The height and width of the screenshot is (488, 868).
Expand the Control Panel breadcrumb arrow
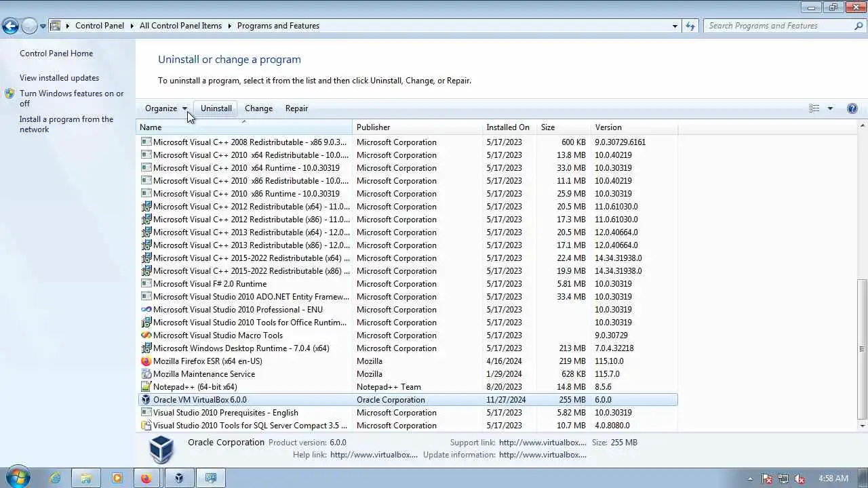[132, 26]
